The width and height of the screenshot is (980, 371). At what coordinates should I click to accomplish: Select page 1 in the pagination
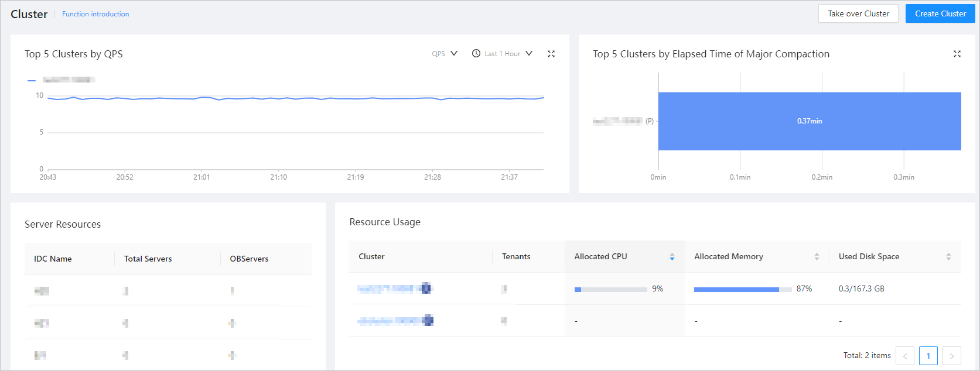click(x=928, y=356)
